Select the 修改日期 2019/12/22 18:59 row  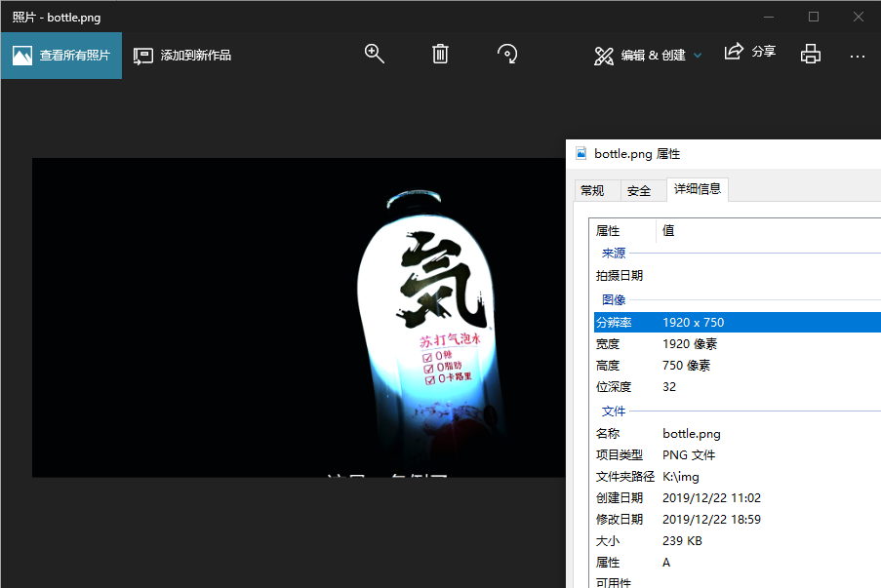(738, 520)
